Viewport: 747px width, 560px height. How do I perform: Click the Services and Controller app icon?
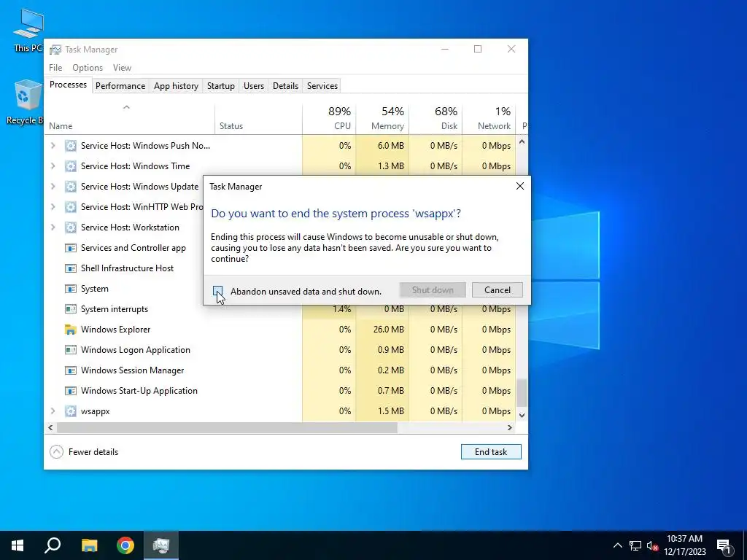71,248
